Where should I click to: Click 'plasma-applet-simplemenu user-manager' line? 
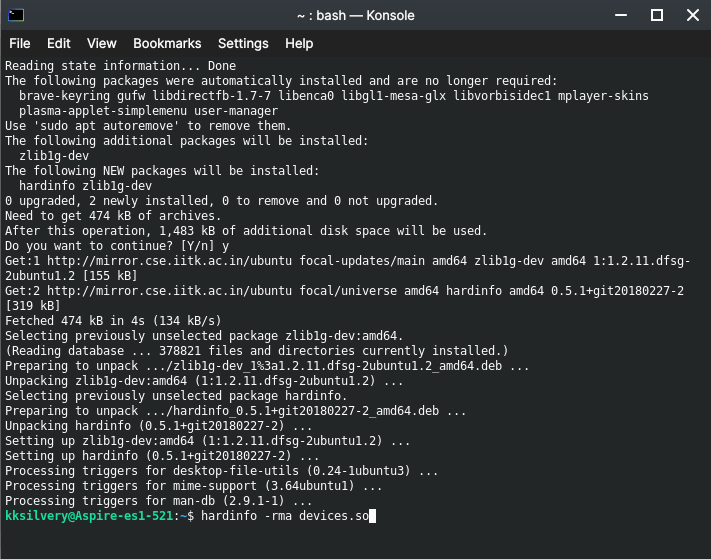148,111
